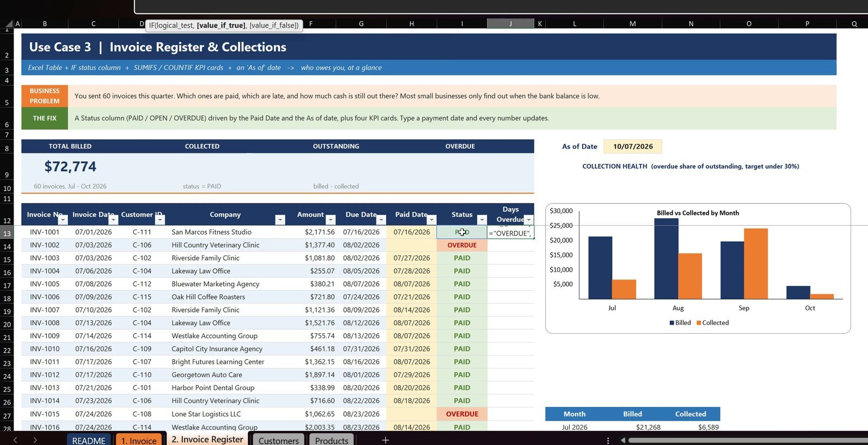Viewport: 868px width, 445px height.
Task: Select the Jul 2026 month cell
Action: point(575,427)
